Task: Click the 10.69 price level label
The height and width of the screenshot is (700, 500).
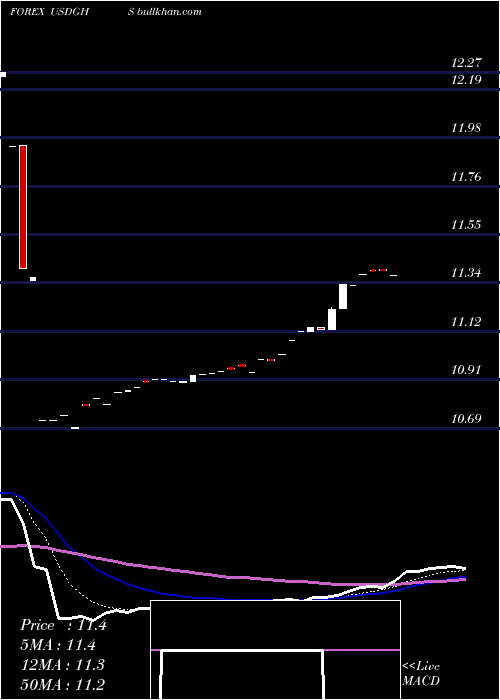Action: click(466, 419)
